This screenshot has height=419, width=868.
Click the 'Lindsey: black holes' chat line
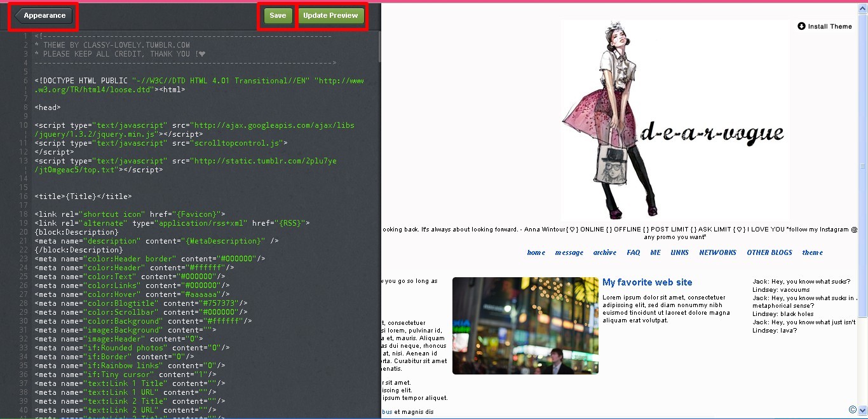pos(783,314)
